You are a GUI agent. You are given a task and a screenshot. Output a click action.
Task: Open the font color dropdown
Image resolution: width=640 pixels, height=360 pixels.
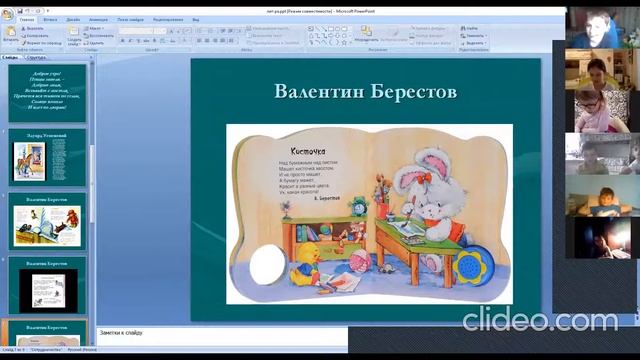[x=184, y=41]
